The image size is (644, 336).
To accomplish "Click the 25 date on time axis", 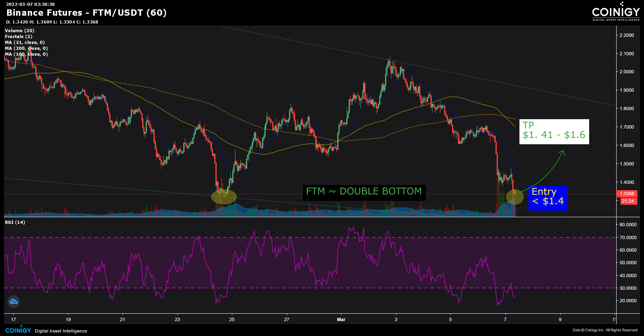I will 232,320.
